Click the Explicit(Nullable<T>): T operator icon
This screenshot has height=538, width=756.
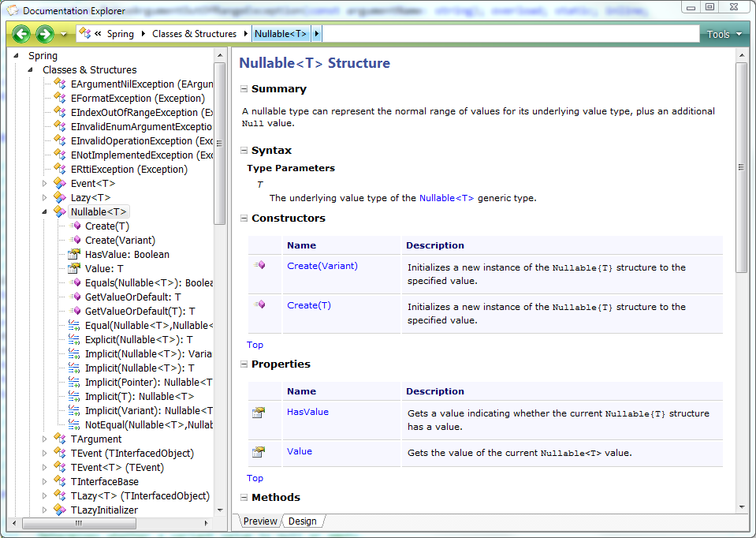pyautogui.click(x=74, y=340)
